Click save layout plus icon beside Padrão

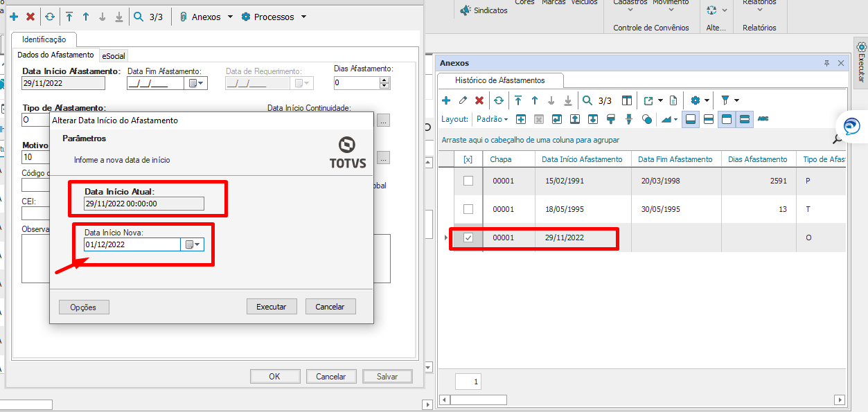tap(521, 119)
